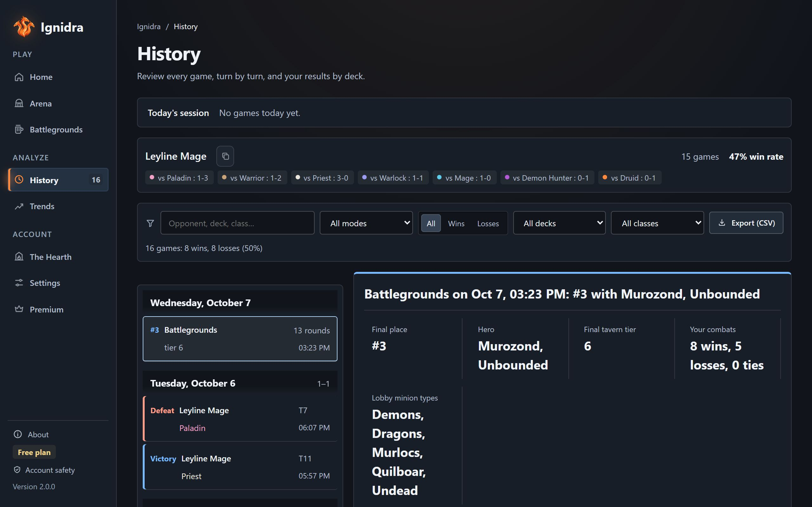Click the Export (CSV) button
Screen dimensions: 812x507
(746, 223)
